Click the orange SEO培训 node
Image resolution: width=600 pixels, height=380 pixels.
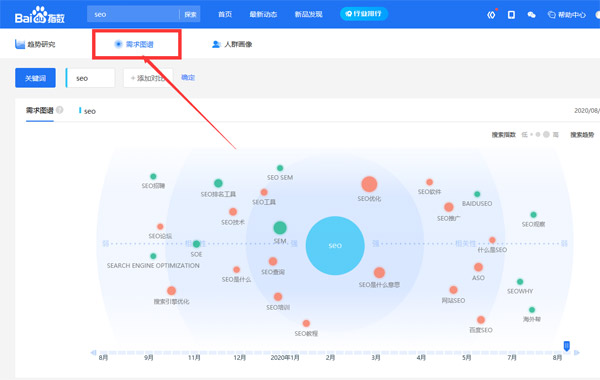pyautogui.click(x=278, y=297)
